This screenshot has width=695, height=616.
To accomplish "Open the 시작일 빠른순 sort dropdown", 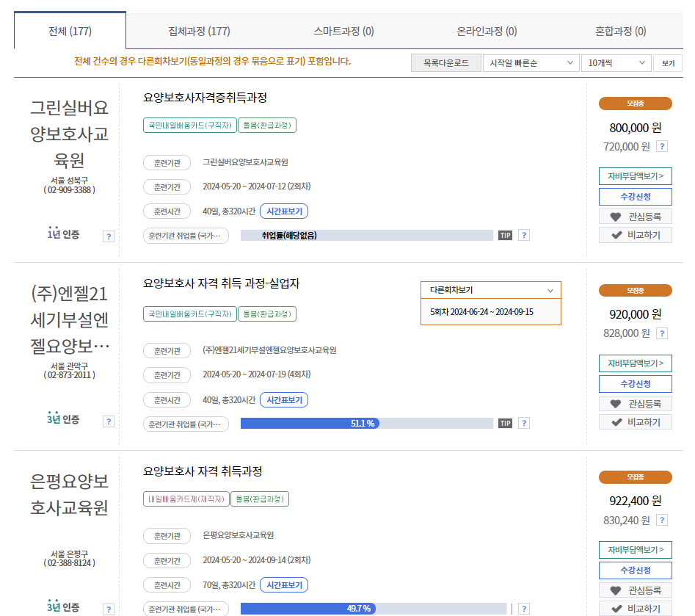I will pyautogui.click(x=530, y=62).
